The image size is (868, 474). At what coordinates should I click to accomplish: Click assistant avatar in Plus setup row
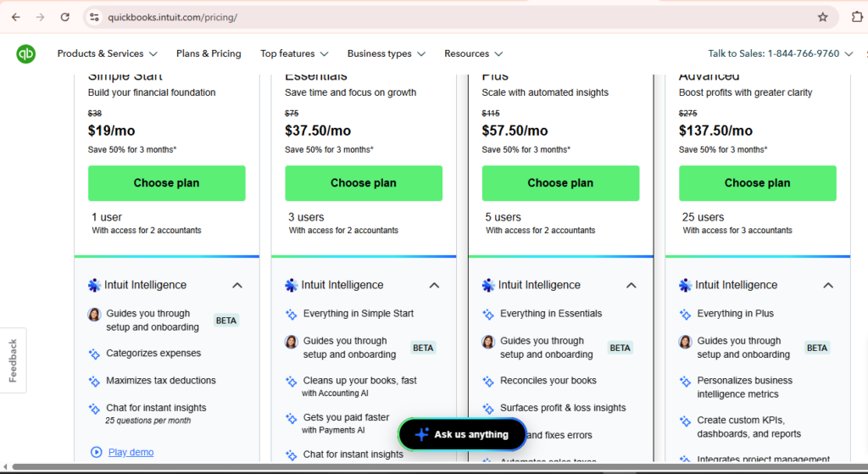(x=488, y=342)
